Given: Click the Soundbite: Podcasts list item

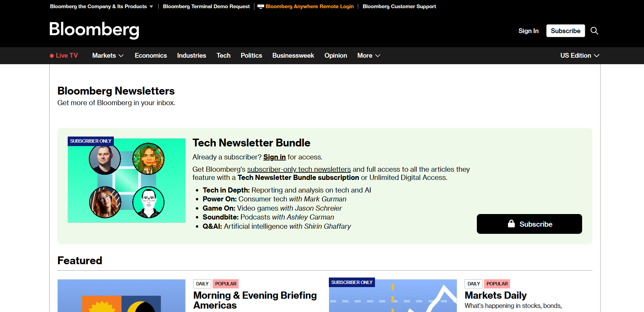Looking at the screenshot, I should [268, 217].
